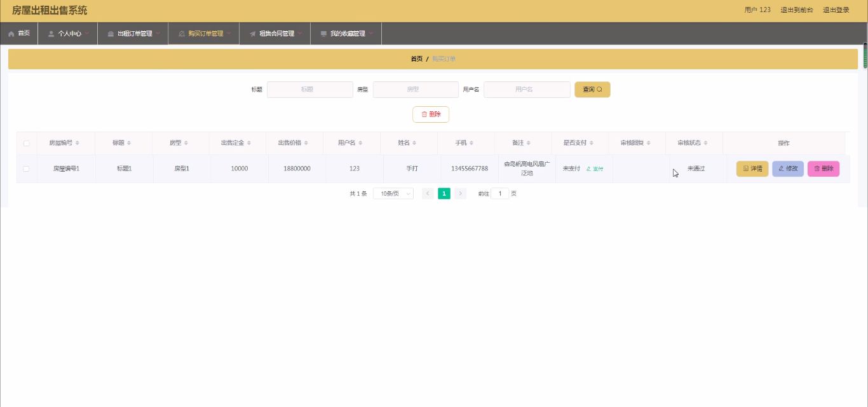
Task: Sort by the 用户名 column arrows
Action: click(x=361, y=143)
